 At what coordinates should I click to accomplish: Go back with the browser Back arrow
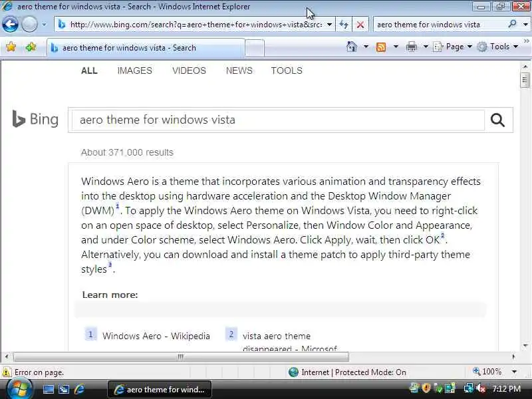[x=10, y=25]
